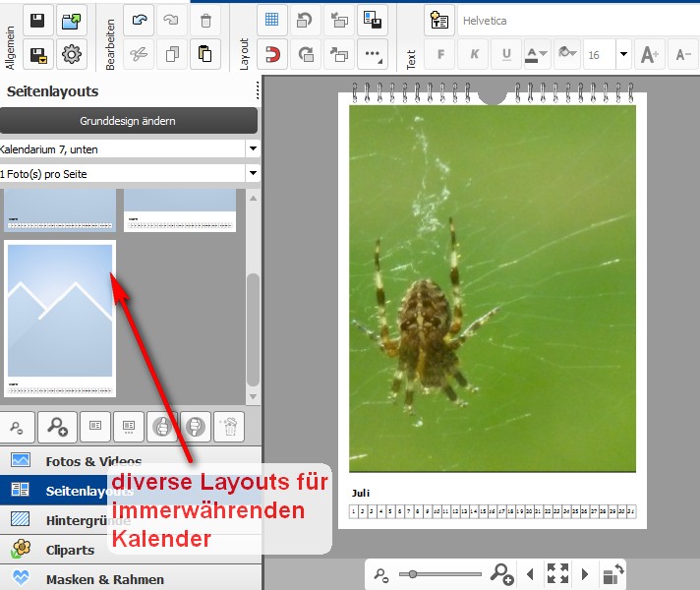Expand the font size dropdown
The width and height of the screenshot is (700, 590).
tap(622, 55)
